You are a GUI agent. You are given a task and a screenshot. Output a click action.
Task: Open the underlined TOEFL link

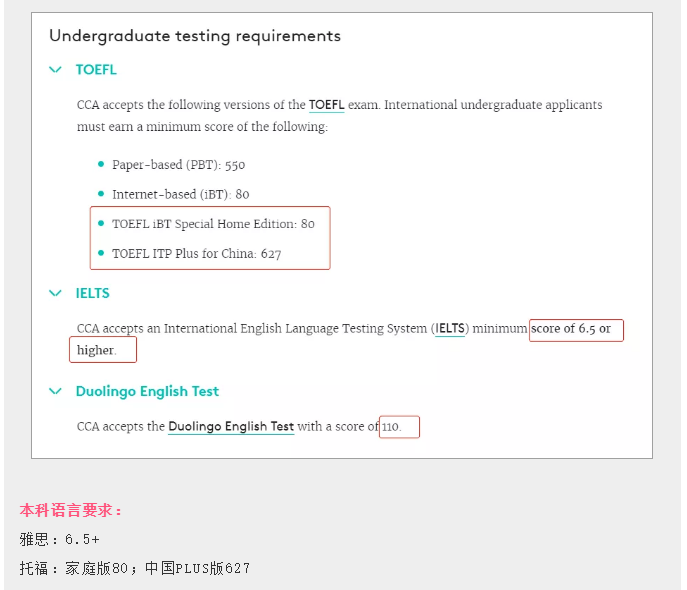tap(326, 105)
